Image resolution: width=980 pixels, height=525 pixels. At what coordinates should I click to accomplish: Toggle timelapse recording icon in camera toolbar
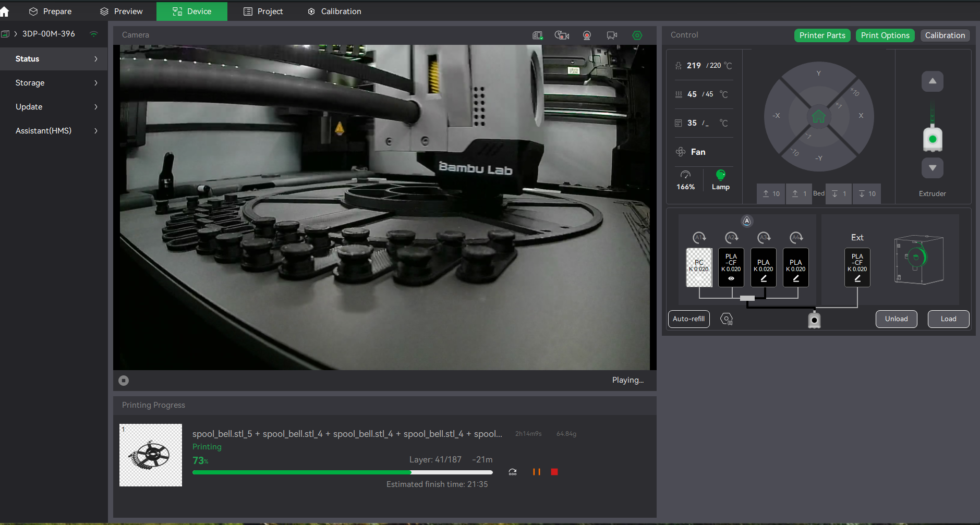click(561, 35)
